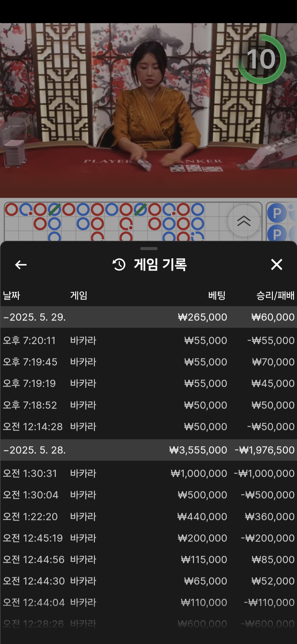Go back using the left arrow

[21, 265]
